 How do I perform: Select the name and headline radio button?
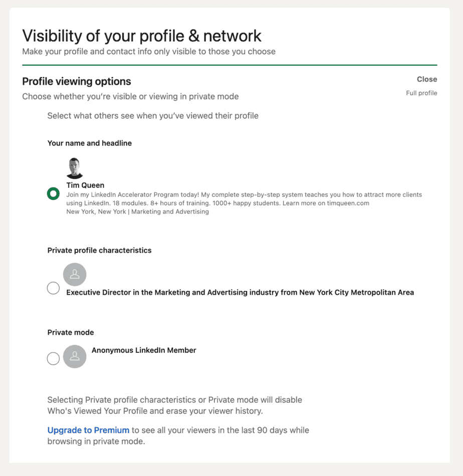click(x=53, y=194)
